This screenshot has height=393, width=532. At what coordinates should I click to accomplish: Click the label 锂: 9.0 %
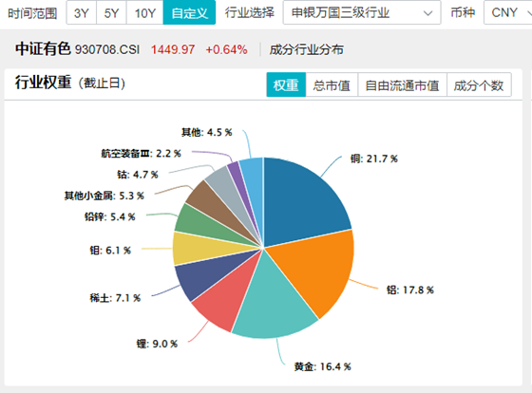tap(157, 344)
